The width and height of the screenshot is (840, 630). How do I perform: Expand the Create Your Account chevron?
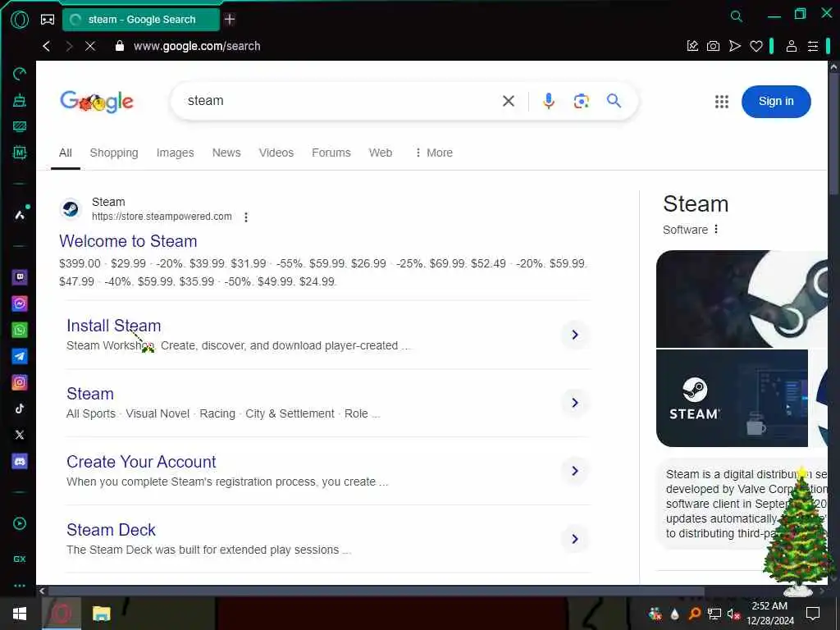click(x=575, y=471)
